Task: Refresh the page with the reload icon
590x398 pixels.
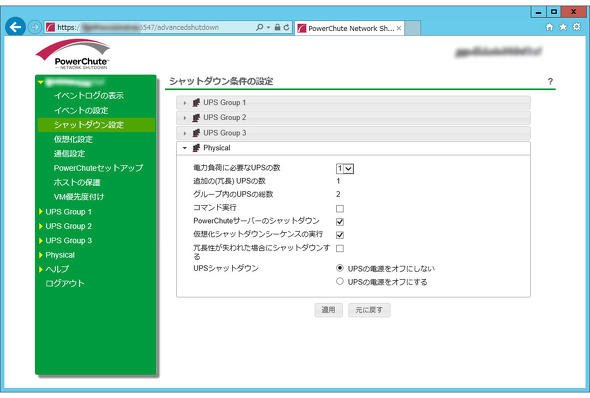Action: click(x=286, y=27)
